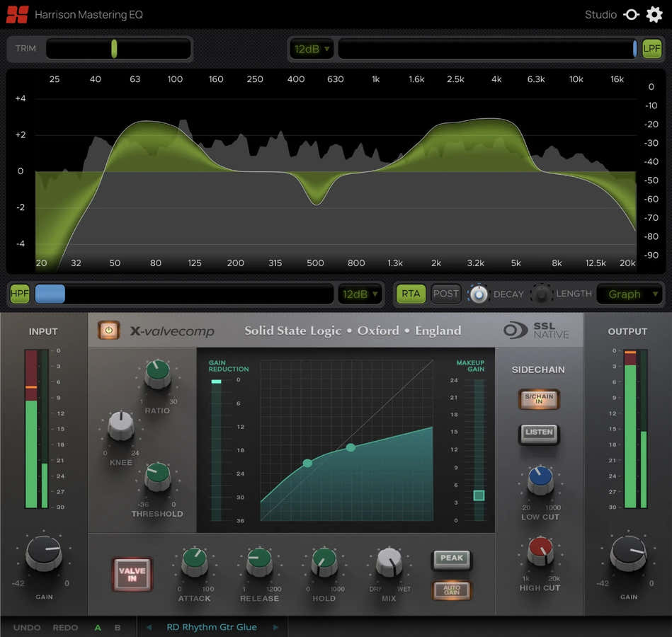Click the red HIGH CUT knob

(x=540, y=551)
